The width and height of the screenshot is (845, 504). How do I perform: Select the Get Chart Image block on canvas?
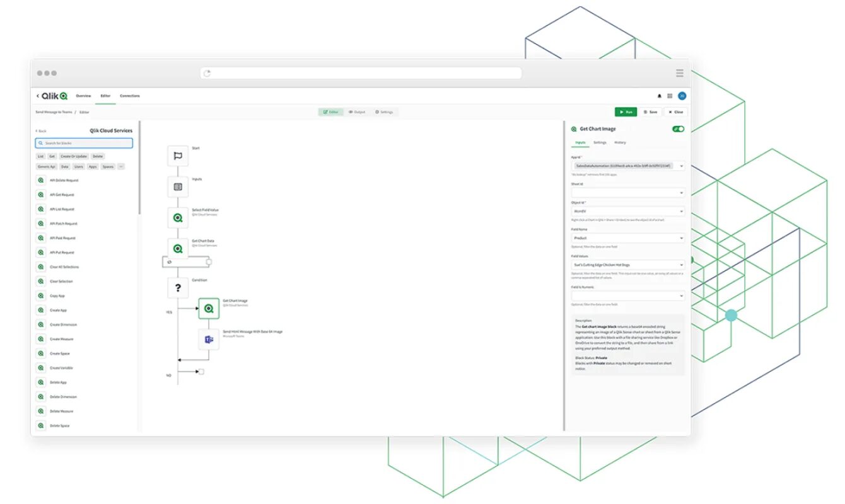click(209, 309)
